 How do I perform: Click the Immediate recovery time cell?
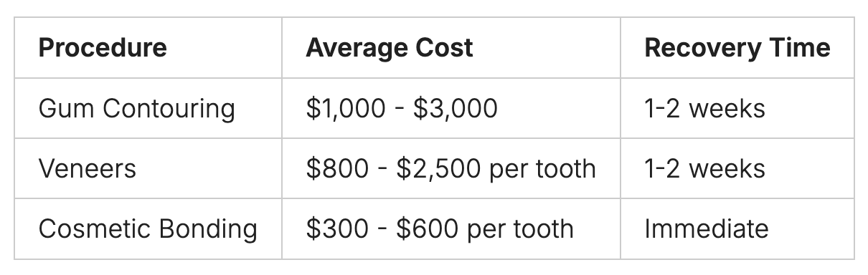point(737,228)
